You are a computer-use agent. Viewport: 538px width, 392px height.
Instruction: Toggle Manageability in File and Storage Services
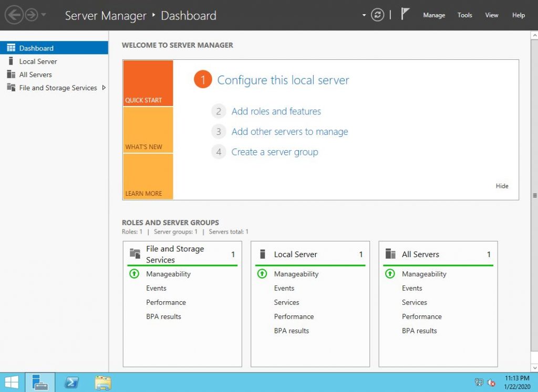[134, 273]
